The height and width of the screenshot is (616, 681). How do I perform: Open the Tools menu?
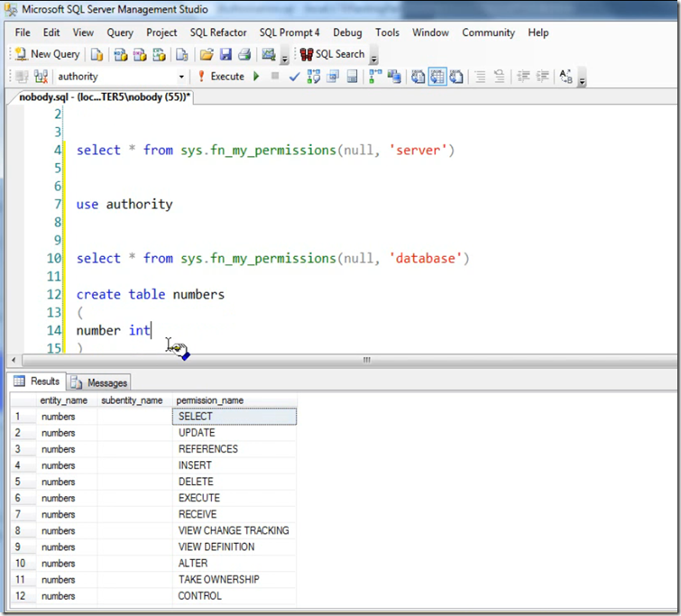(x=388, y=32)
